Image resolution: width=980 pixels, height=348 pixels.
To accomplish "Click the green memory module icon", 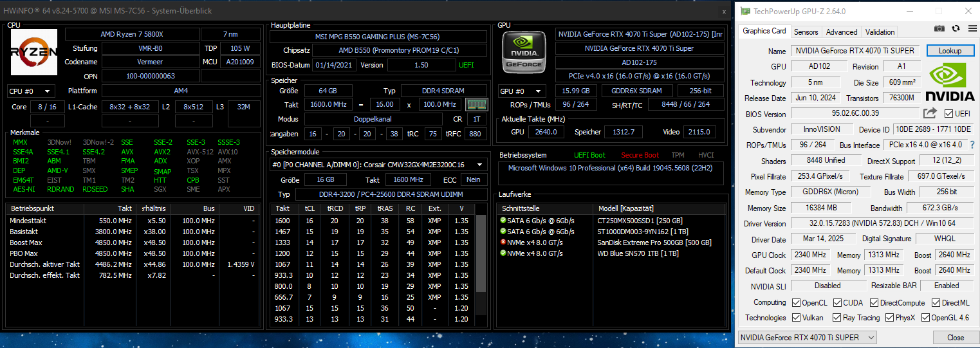I will pyautogui.click(x=476, y=104).
